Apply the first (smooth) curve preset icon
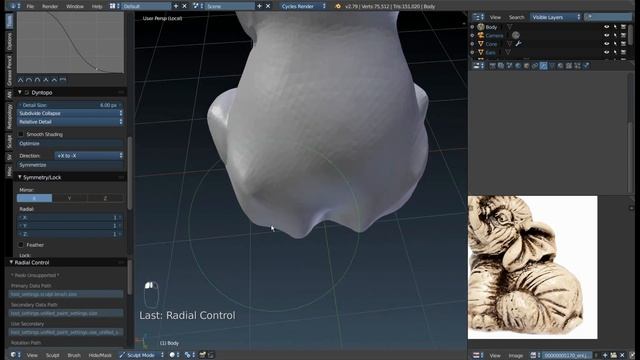Viewport: 640px width, 360px height. pyautogui.click(x=20, y=80)
